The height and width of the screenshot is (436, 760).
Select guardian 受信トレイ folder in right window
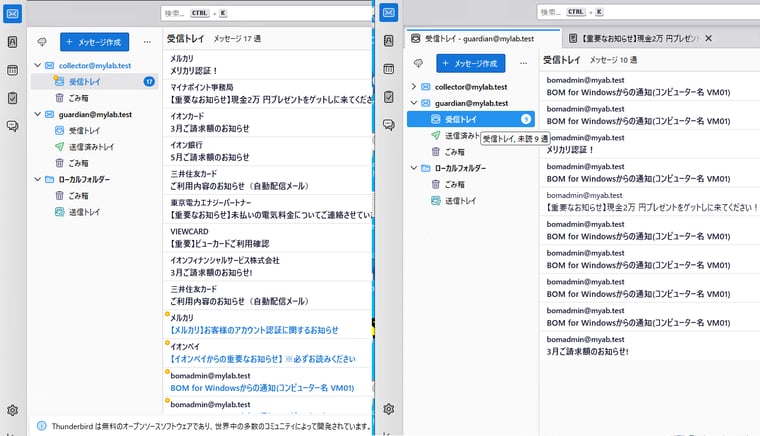point(471,119)
